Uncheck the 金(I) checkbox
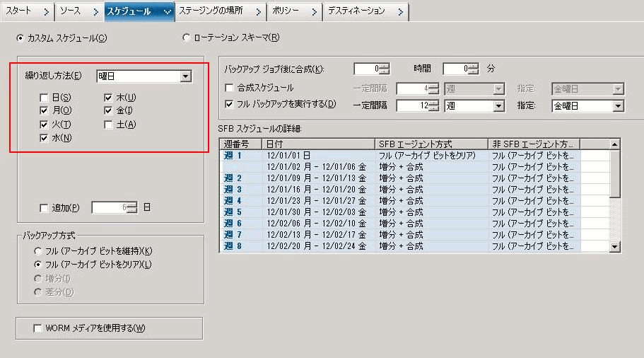The width and height of the screenshot is (644, 358). tap(108, 110)
